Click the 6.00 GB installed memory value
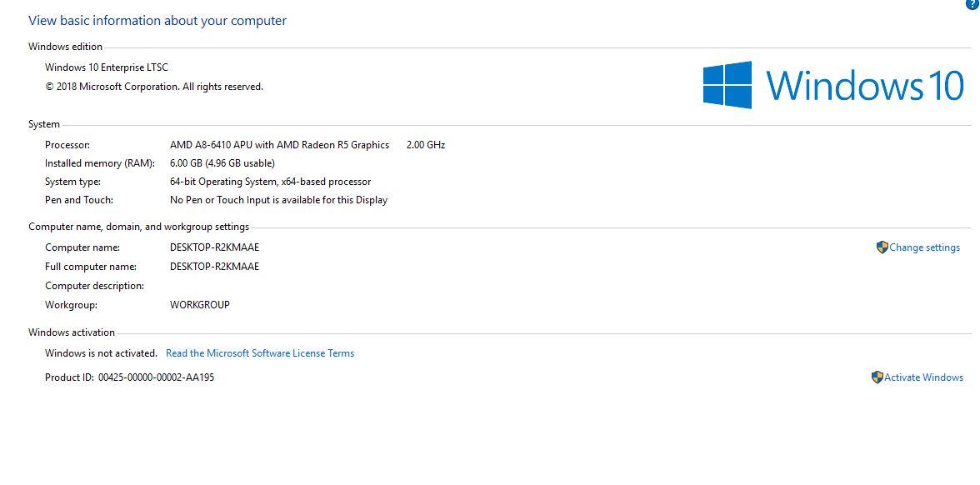The height and width of the screenshot is (485, 980). (x=222, y=163)
